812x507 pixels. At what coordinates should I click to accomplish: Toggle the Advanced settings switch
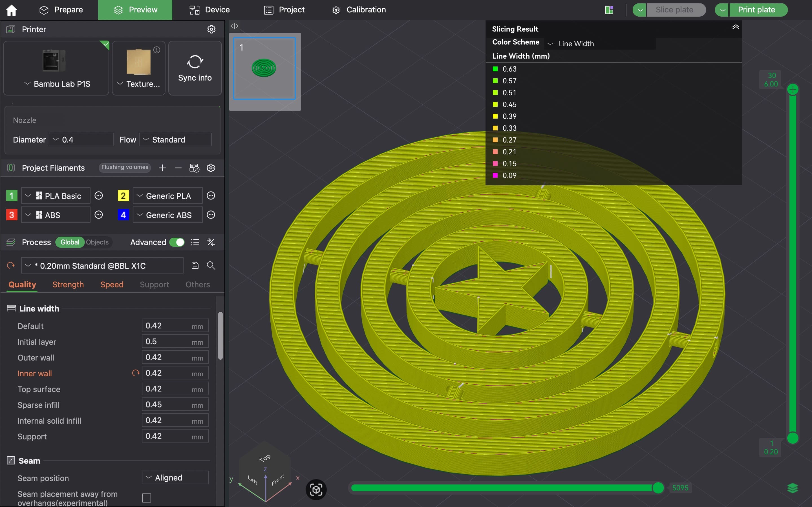(177, 242)
